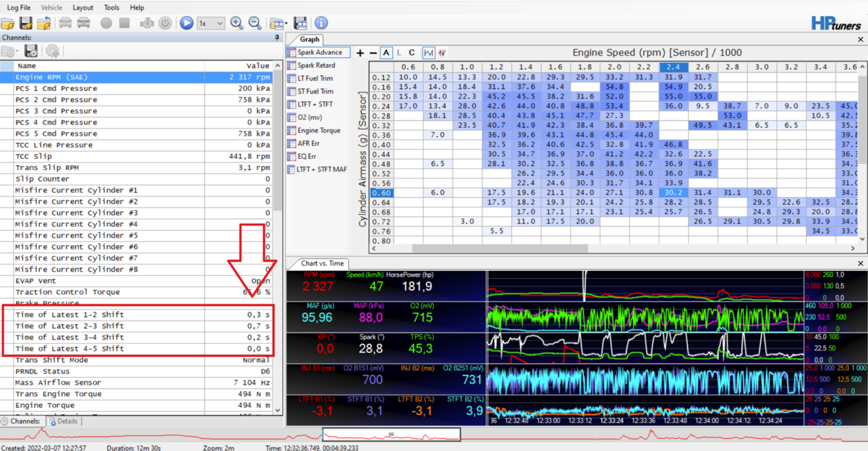Open the Tools menu

(111, 7)
